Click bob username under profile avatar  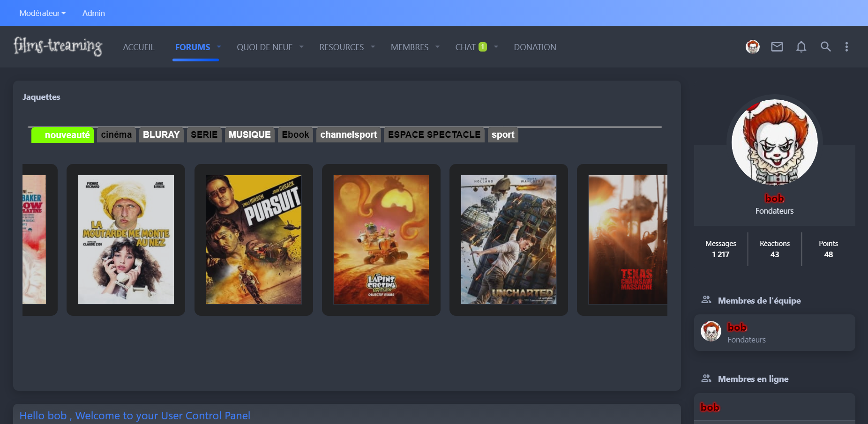click(x=774, y=198)
